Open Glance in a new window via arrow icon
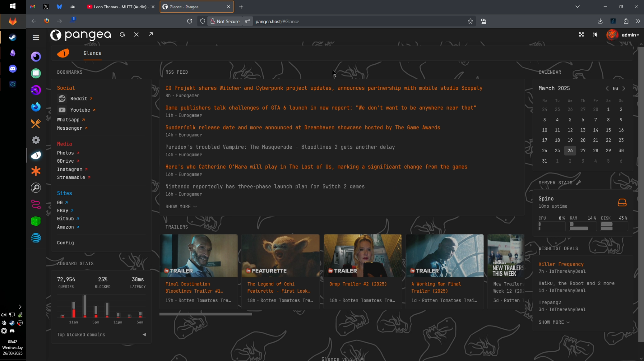 pyautogui.click(x=151, y=34)
